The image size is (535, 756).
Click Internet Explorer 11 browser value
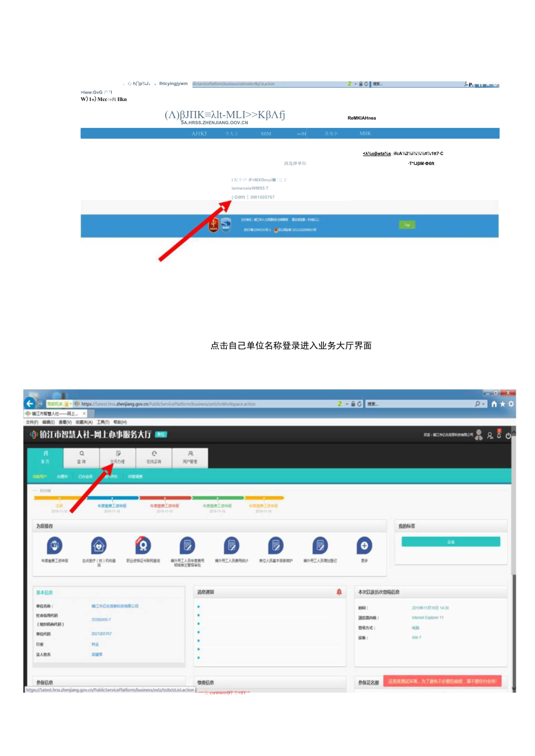427,618
